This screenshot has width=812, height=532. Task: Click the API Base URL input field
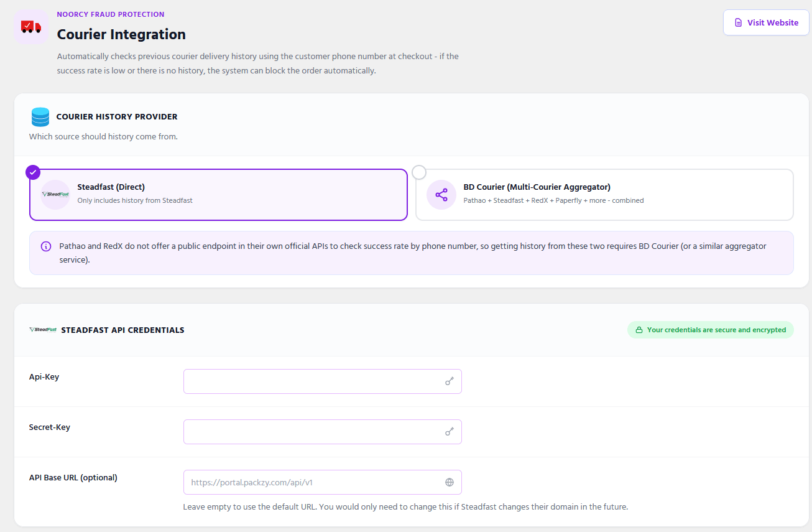pos(323,482)
